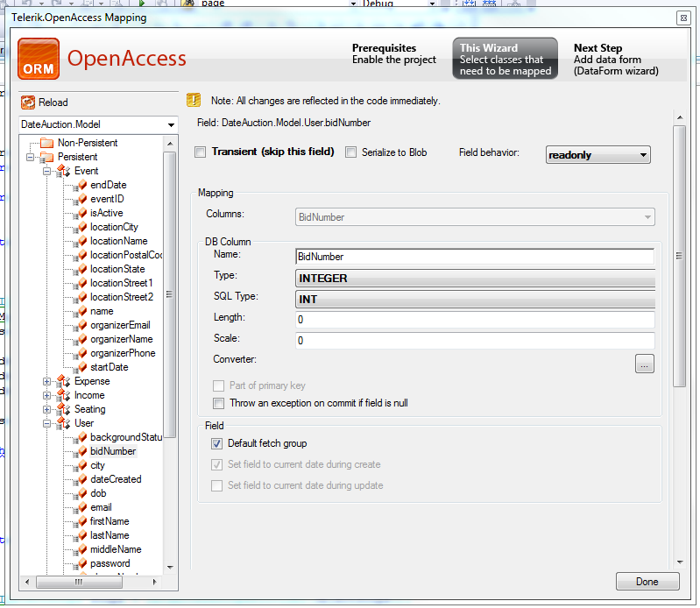Viewport: 700px width, 608px height.
Task: Expand the Expense tree node
Action: (47, 382)
